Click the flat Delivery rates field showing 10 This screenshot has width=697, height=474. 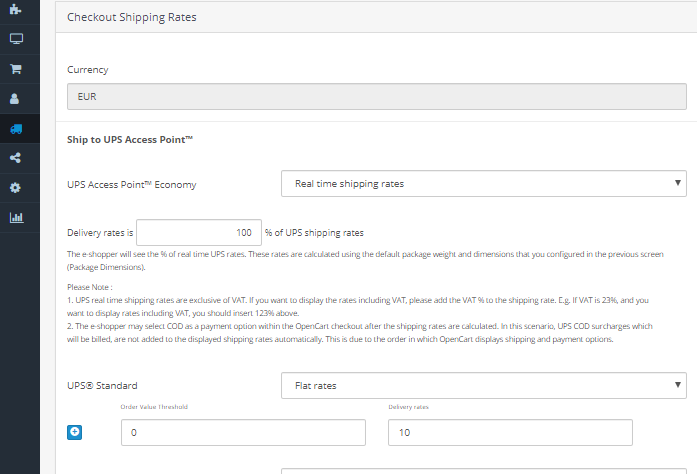pos(510,432)
